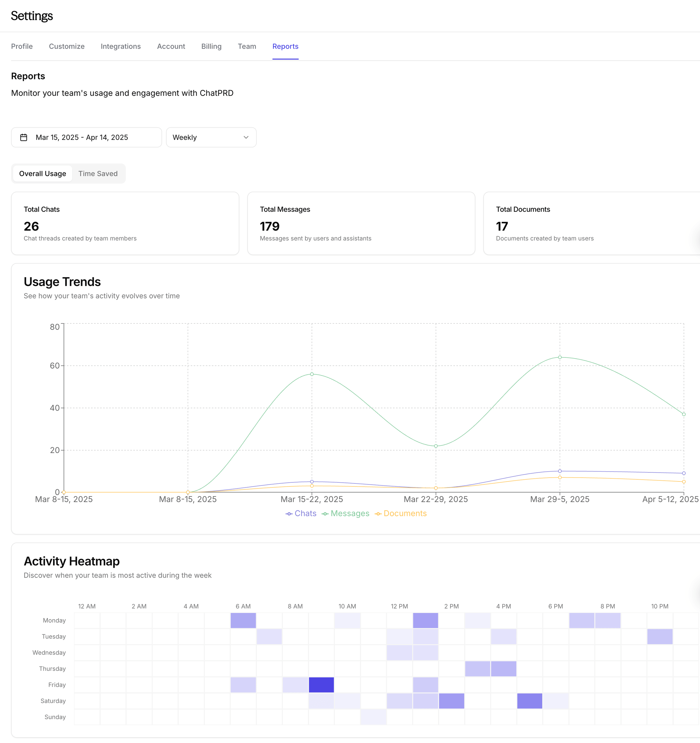
Task: Click the Account tab
Action: point(171,46)
